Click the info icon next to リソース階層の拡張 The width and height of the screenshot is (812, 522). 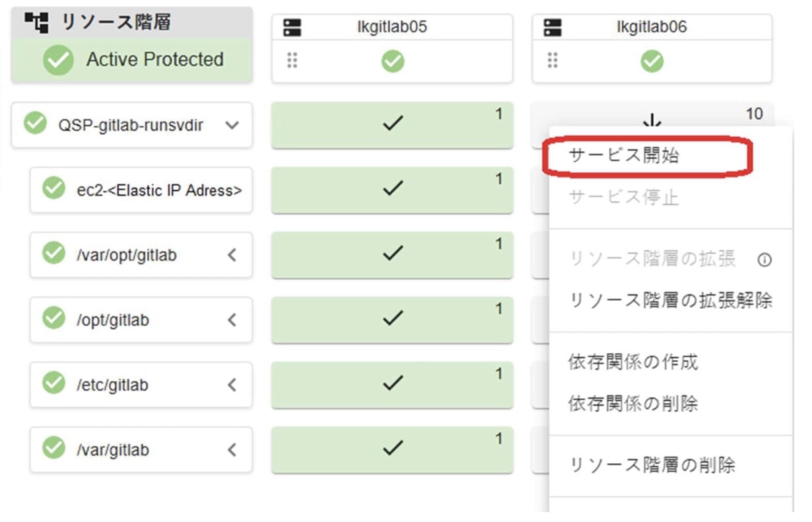point(764,260)
